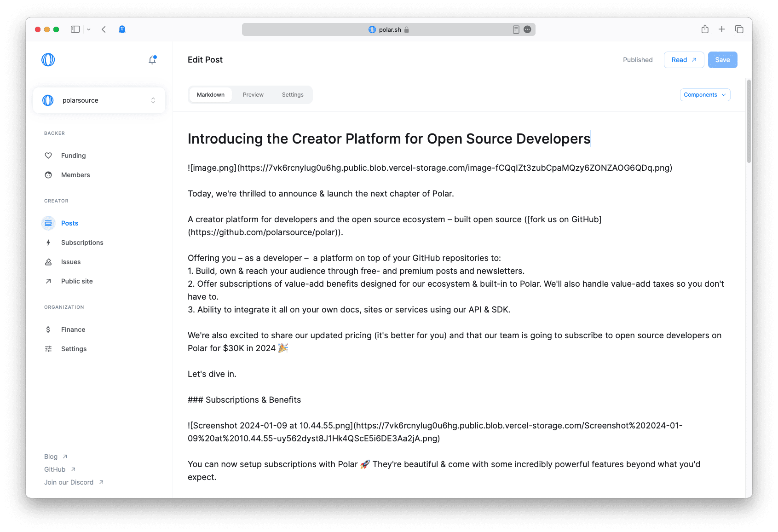The image size is (778, 532).
Task: Click the line '1. Build, own & reach your audience'
Action: click(356, 271)
